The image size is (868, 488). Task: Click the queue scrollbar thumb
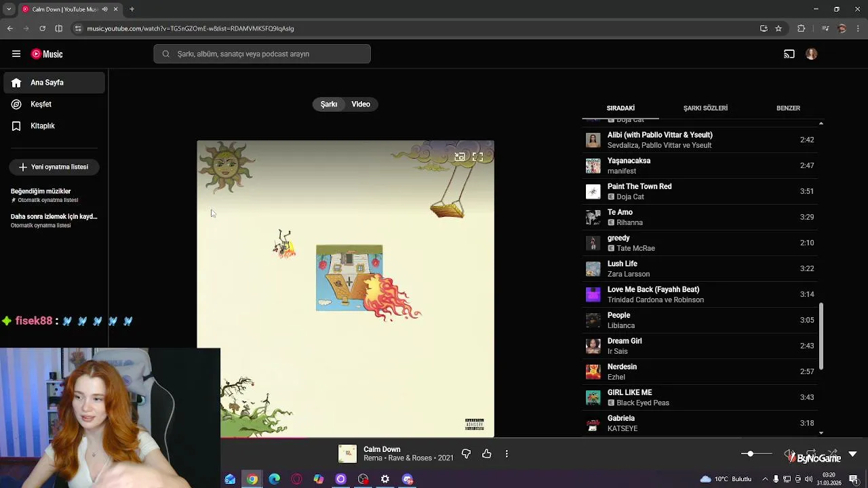821,336
